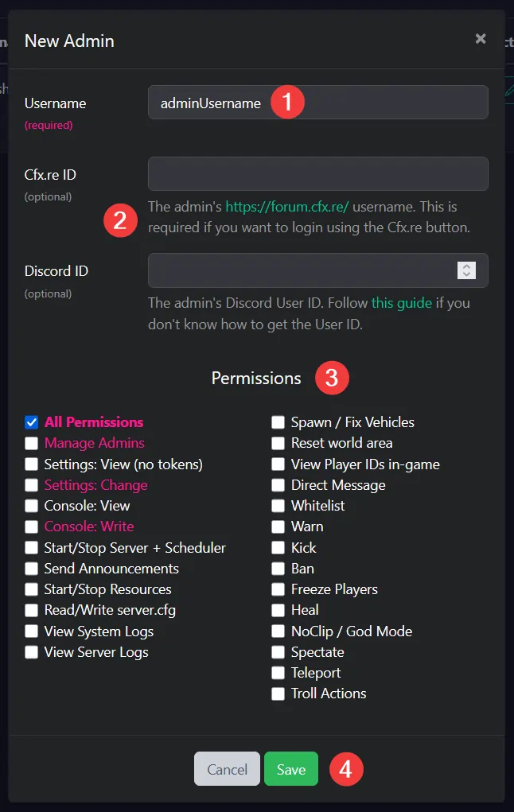The image size is (514, 812).
Task: Toggle the Whitelist permission
Action: [x=278, y=506]
